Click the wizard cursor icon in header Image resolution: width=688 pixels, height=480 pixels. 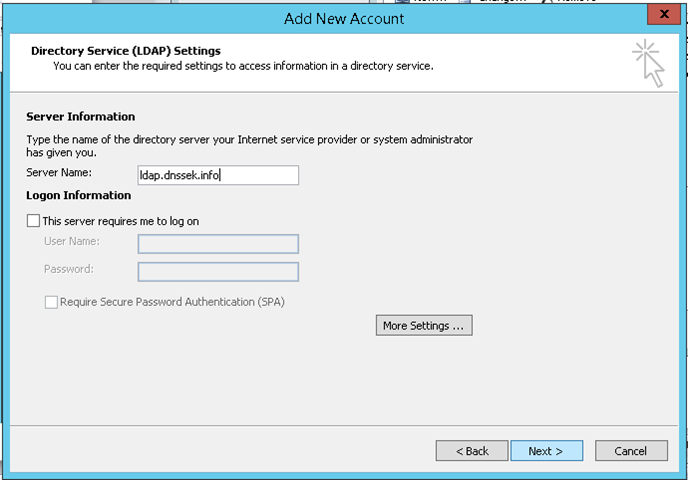(x=647, y=62)
